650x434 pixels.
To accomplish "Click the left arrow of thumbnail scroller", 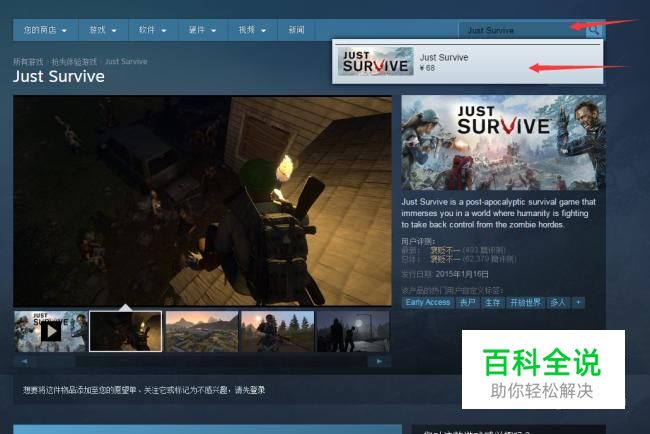I will click(x=24, y=361).
